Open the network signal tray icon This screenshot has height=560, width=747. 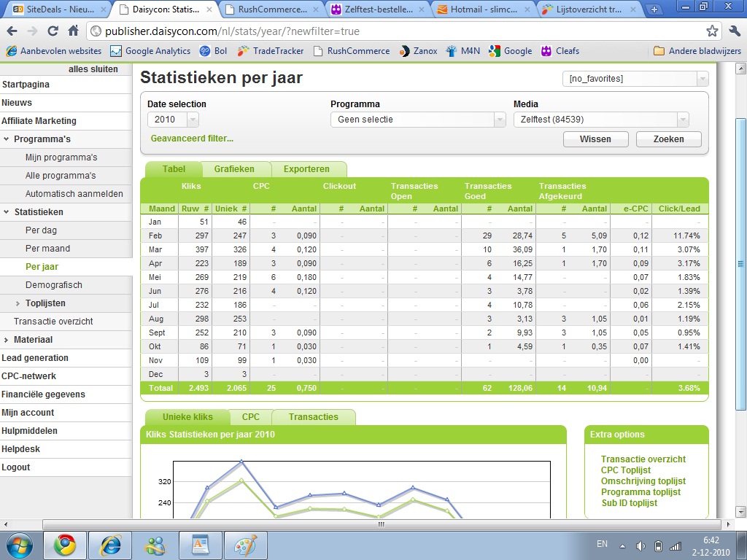676,545
